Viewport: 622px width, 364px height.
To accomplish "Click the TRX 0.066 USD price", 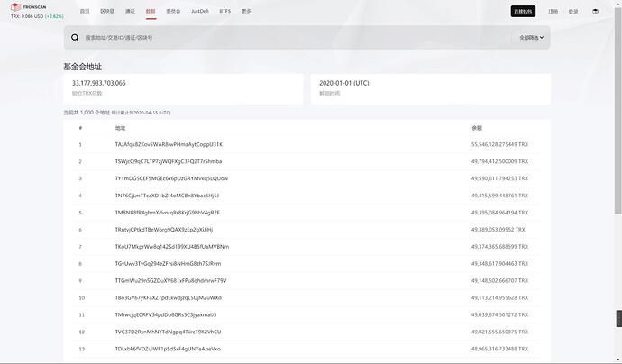I will coord(27,16).
